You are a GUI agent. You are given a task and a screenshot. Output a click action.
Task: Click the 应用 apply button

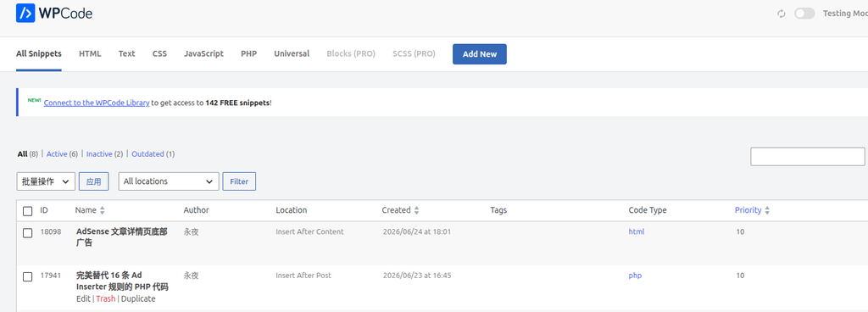(x=93, y=181)
